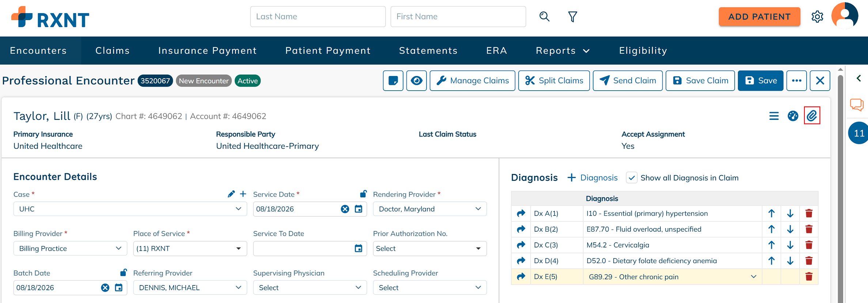Expand the Dx E(5) diagnosis dropdown

point(753,277)
